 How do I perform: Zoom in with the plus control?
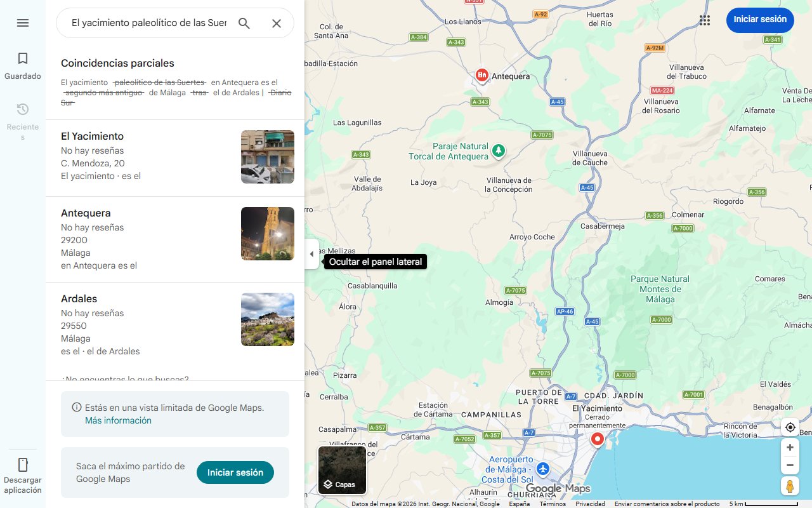(x=790, y=447)
